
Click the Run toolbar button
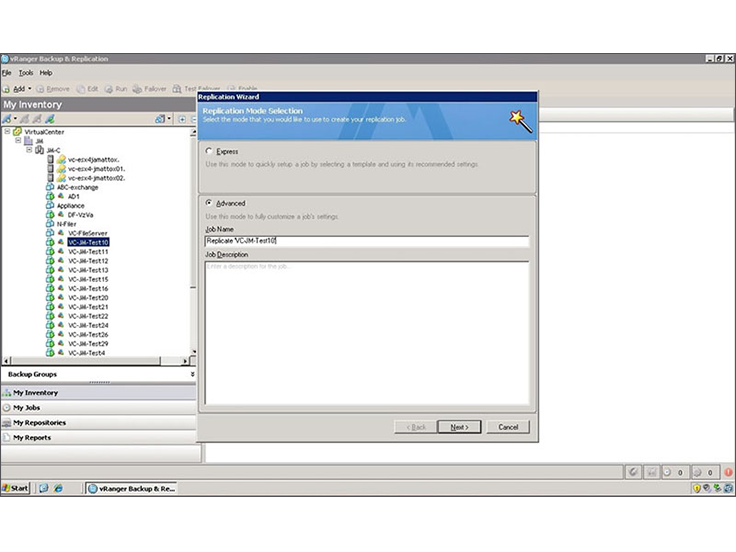coord(116,89)
